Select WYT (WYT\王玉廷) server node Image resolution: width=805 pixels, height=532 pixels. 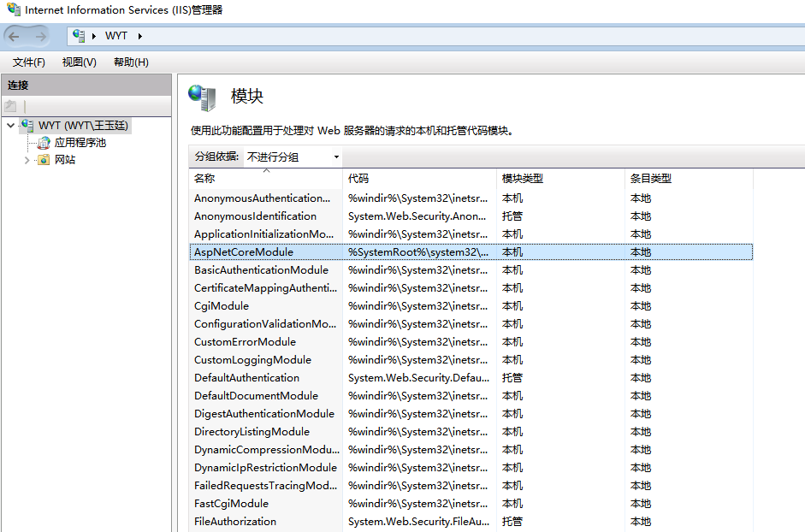[83, 125]
